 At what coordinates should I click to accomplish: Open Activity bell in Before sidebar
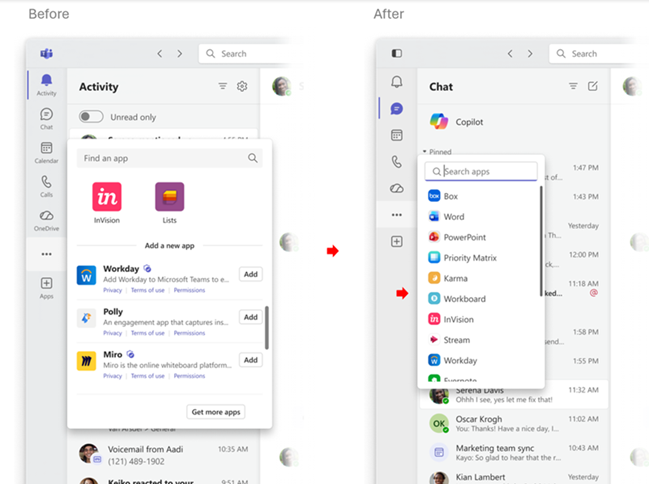[x=46, y=84]
